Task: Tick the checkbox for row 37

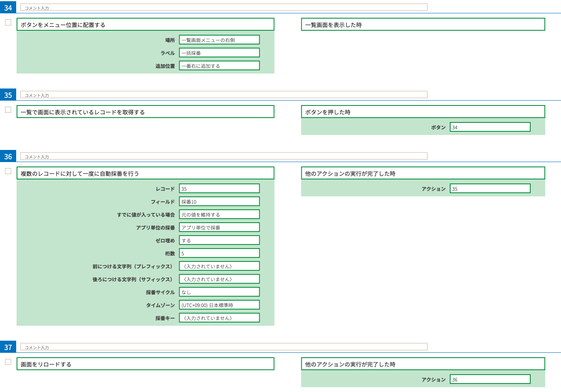Action: (x=8, y=362)
